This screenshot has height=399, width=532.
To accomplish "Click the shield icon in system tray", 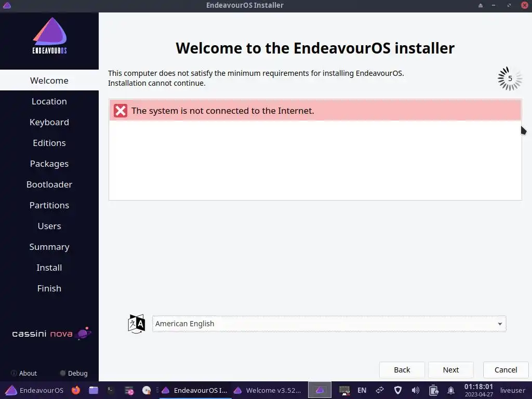I will coord(397,390).
